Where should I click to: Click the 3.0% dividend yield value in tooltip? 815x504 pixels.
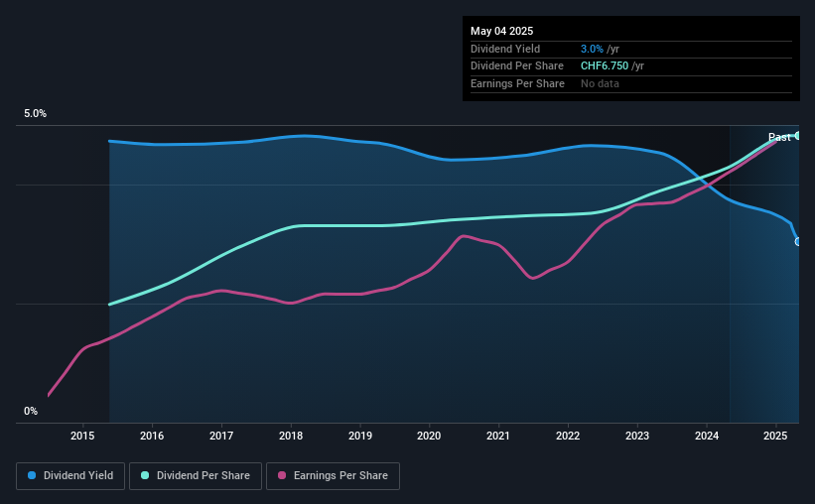[593, 49]
